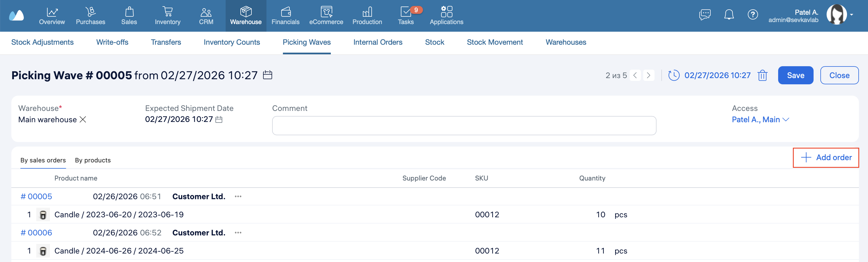The width and height of the screenshot is (868, 262).
Task: Open Internal Orders tab
Action: pos(378,42)
